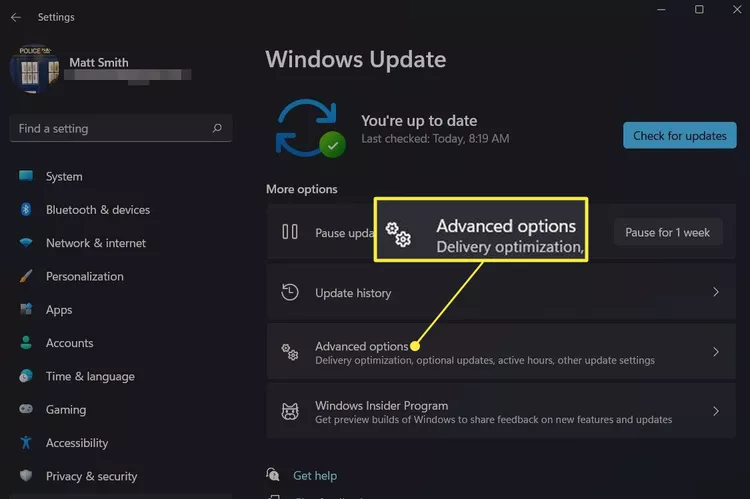
Task: Click the pause icon beside Pause updates
Action: pyautogui.click(x=290, y=232)
